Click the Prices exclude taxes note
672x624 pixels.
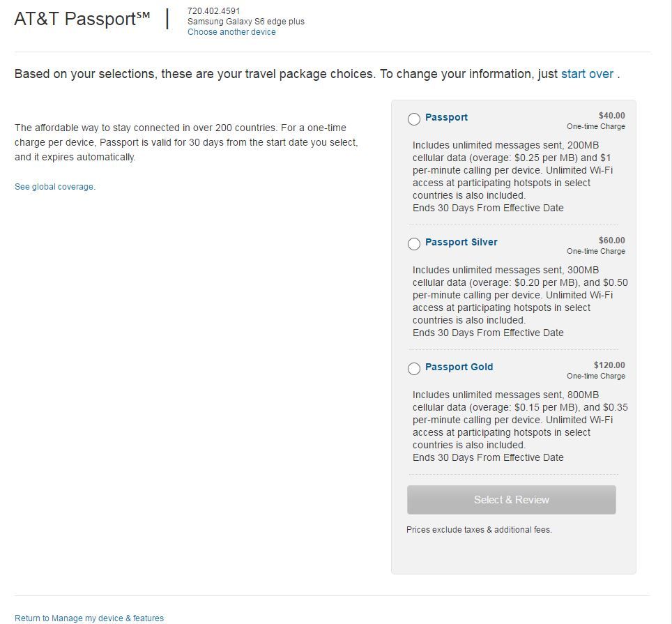click(x=479, y=530)
